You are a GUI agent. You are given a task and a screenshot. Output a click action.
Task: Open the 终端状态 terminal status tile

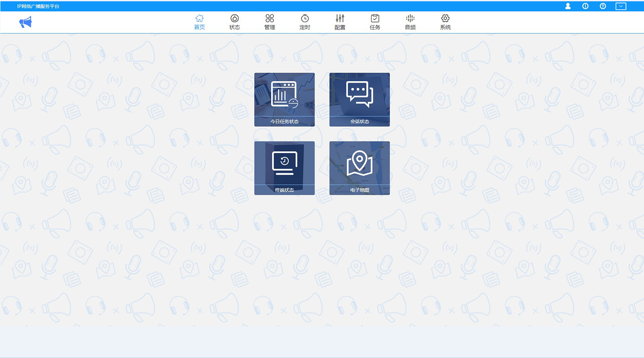coord(284,168)
